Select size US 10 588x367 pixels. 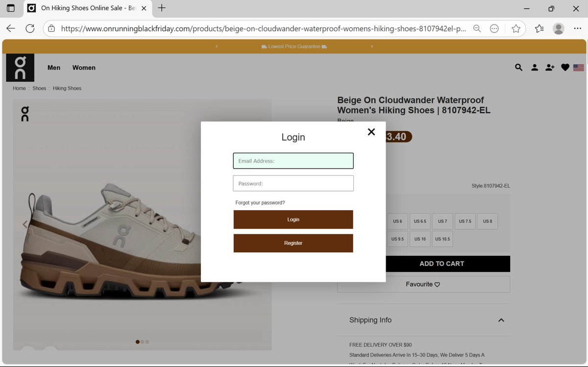click(420, 239)
